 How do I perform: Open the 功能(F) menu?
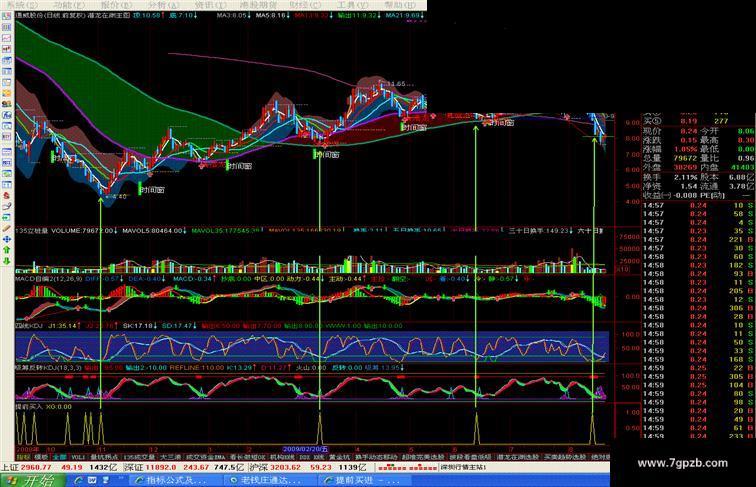coord(68,5)
